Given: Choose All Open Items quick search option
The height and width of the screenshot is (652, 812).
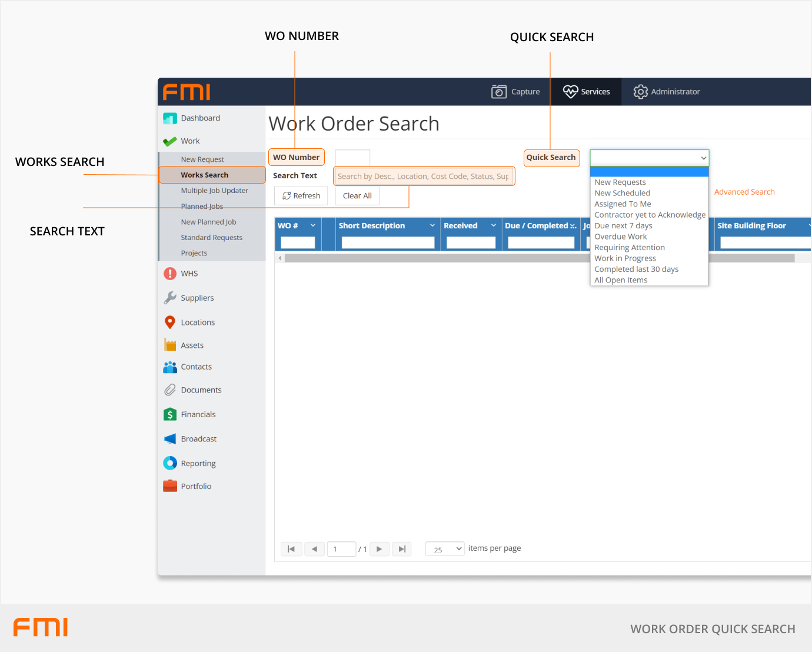Looking at the screenshot, I should [621, 280].
